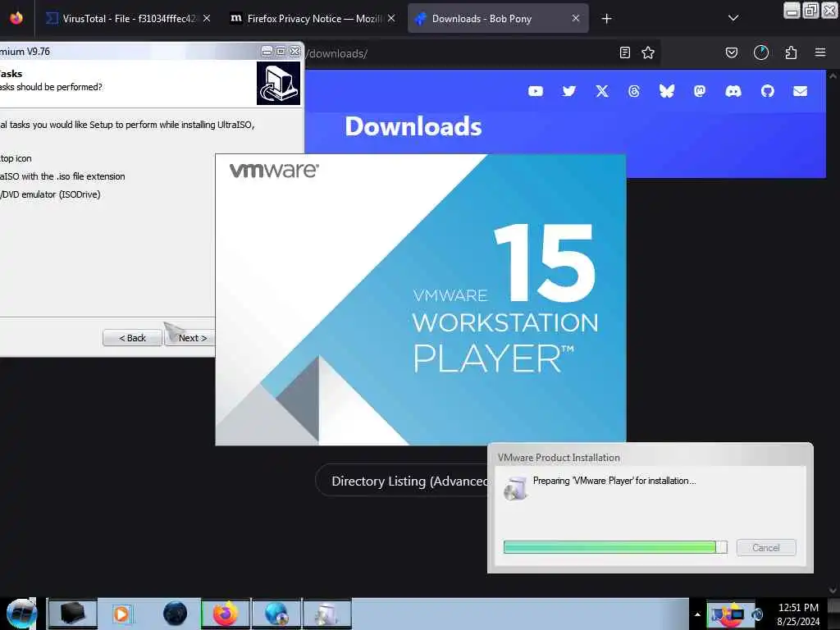Open the Firefox hamburger menu

[x=820, y=52]
